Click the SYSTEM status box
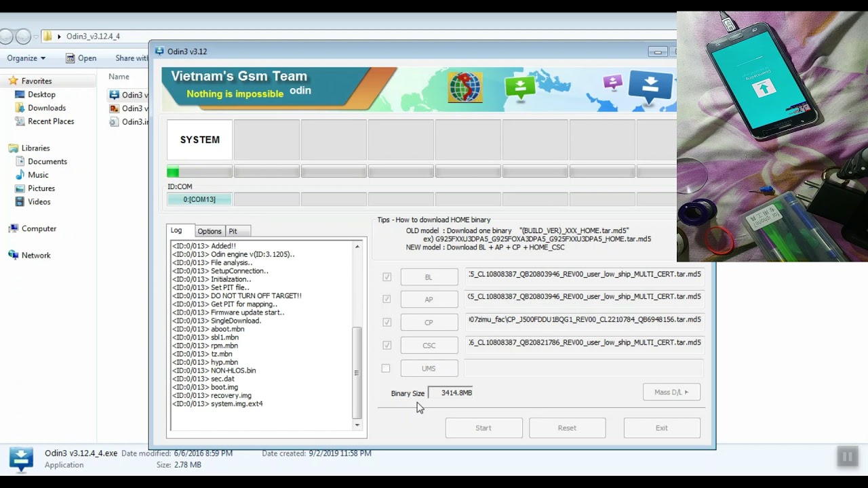 (199, 140)
